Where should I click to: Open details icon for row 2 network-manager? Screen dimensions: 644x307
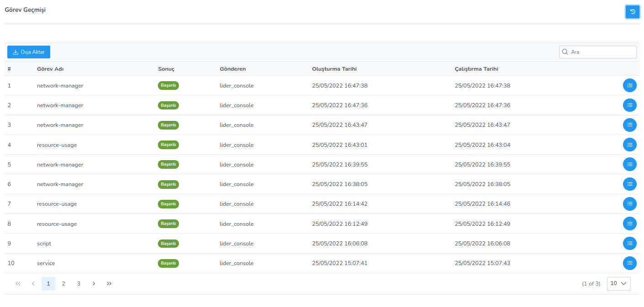(x=629, y=105)
